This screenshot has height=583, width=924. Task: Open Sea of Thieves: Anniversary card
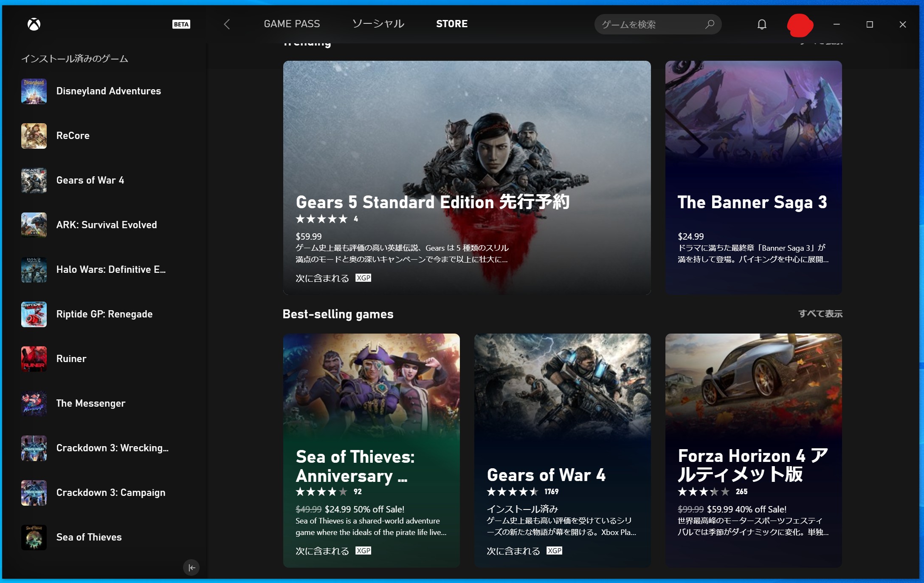pos(371,450)
